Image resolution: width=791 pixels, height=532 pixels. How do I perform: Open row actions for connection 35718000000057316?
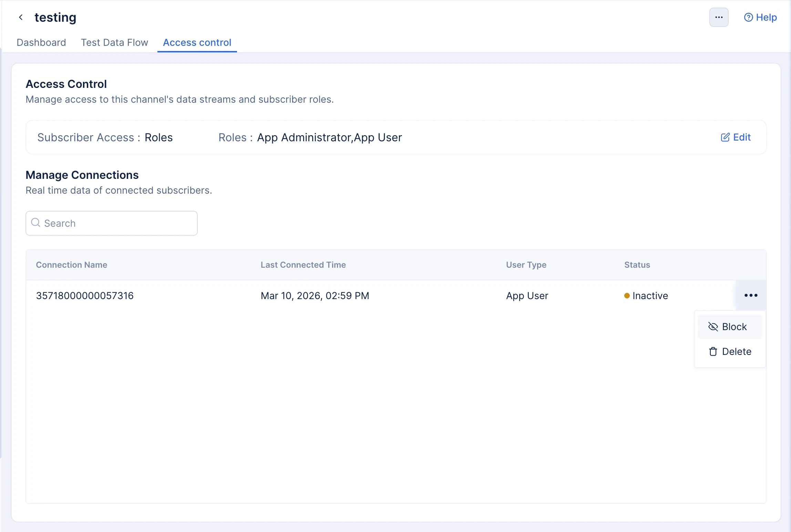(x=751, y=295)
